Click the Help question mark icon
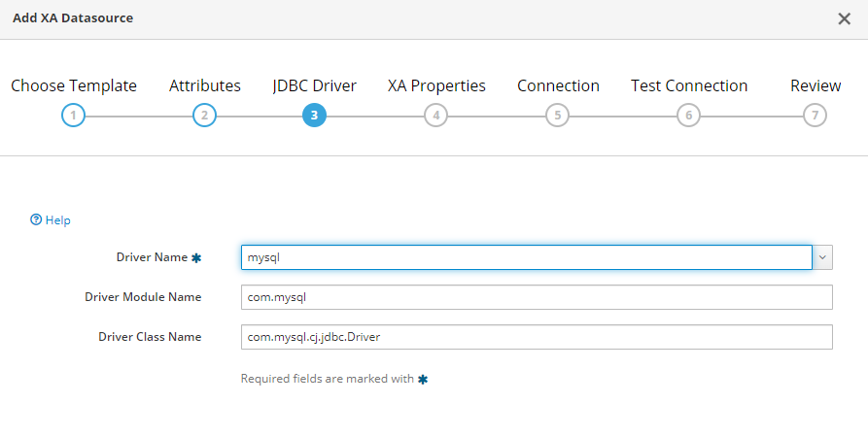This screenshot has width=868, height=437. [x=36, y=220]
